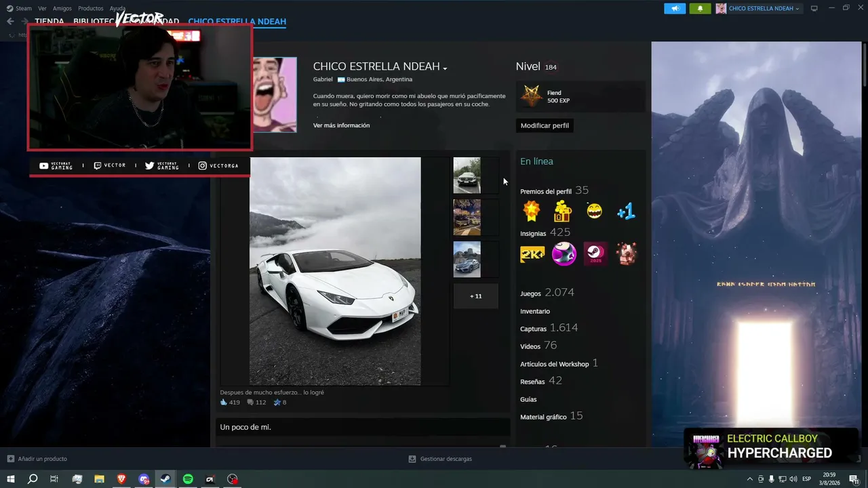
Task: Open the Nivel 184 level badge
Action: 551,67
